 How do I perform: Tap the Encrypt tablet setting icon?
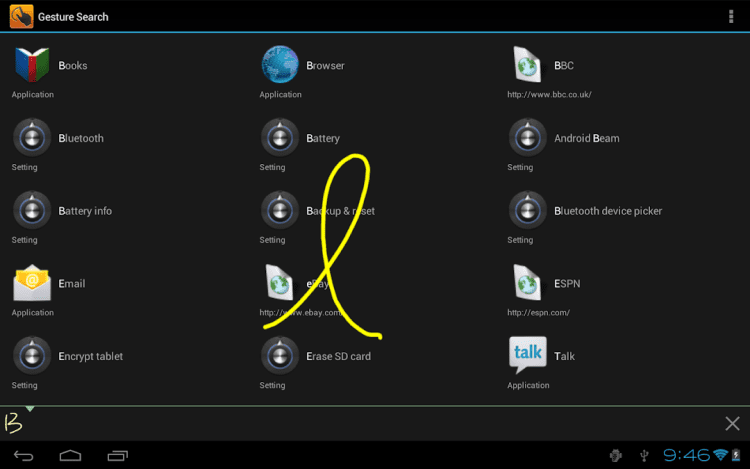click(32, 356)
